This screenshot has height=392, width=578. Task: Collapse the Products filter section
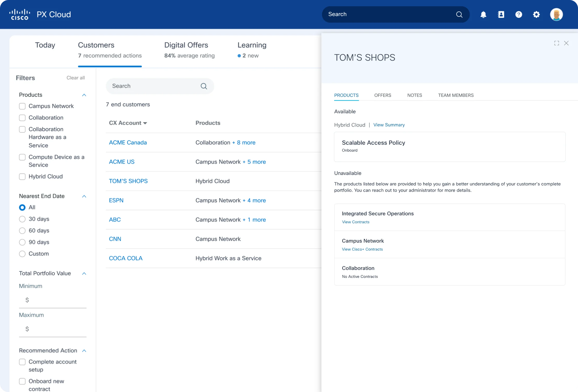point(84,95)
